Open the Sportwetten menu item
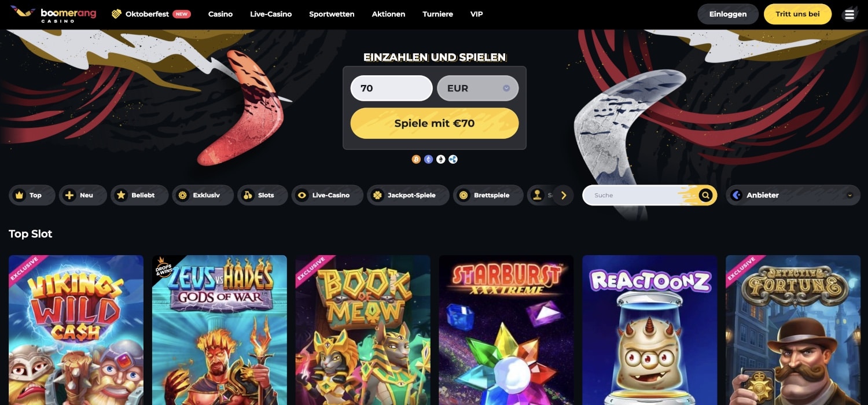 pos(332,14)
